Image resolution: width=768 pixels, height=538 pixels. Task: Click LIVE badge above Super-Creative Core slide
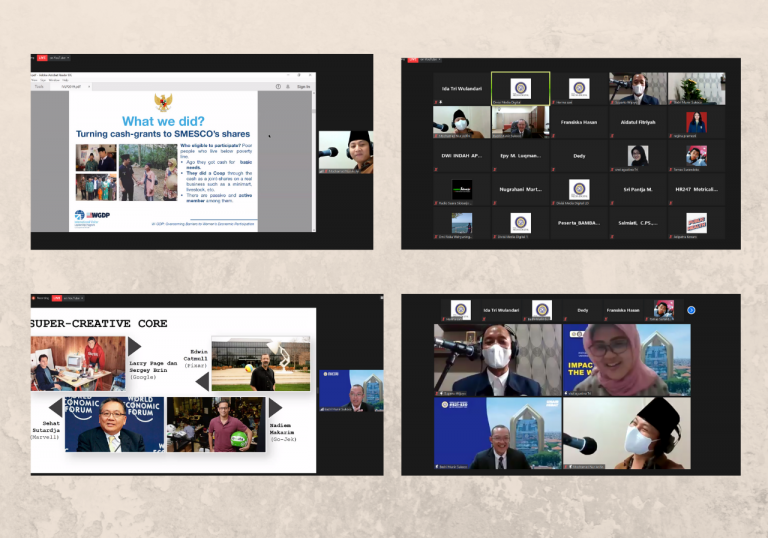pyautogui.click(x=57, y=298)
